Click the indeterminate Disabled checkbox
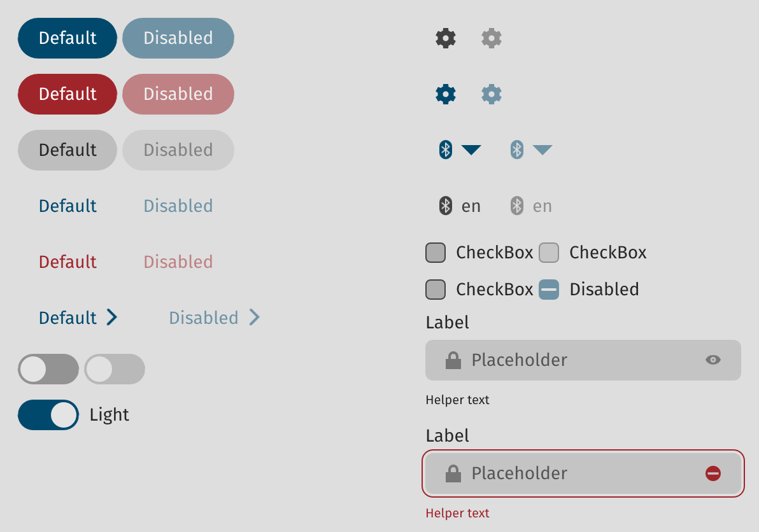Viewport: 759px width, 532px height. (x=549, y=290)
